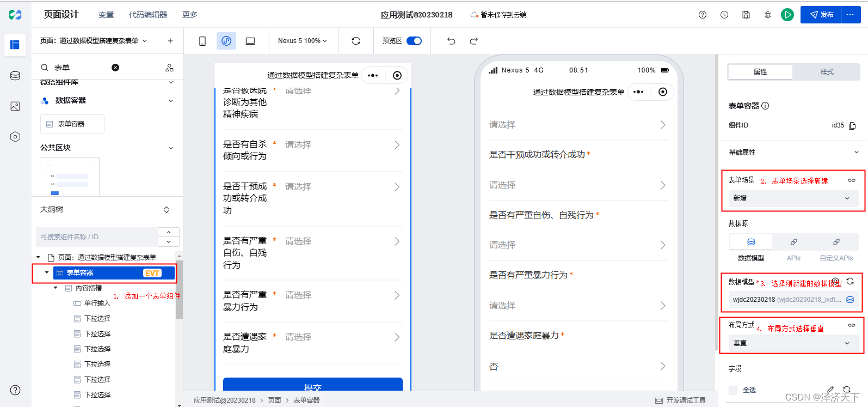
Task: Toggle the preview area switch
Action: (x=414, y=41)
